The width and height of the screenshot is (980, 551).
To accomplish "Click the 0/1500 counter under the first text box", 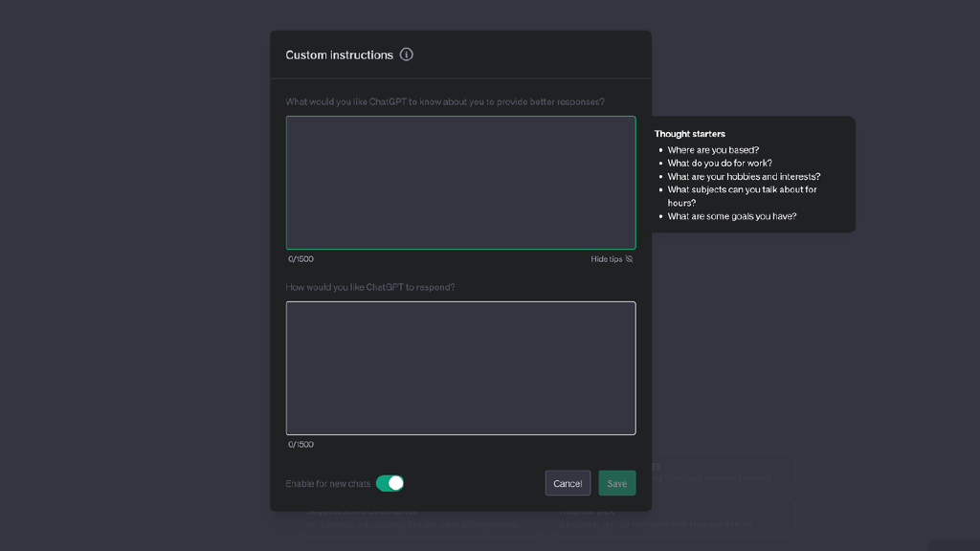I will tap(301, 259).
